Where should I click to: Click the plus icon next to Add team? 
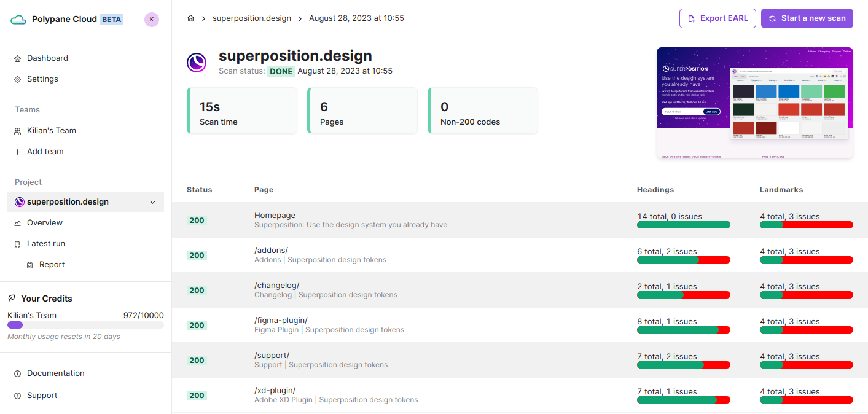tap(18, 151)
